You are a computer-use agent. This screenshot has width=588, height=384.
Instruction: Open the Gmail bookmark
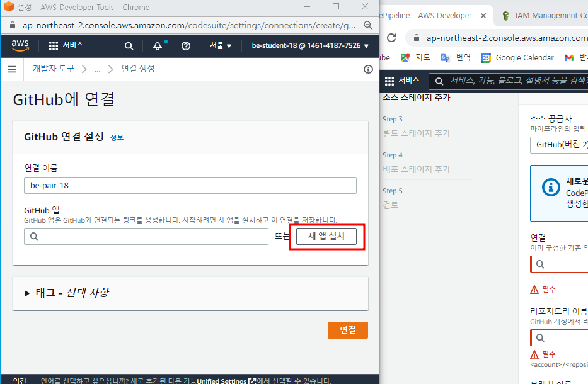tap(575, 58)
